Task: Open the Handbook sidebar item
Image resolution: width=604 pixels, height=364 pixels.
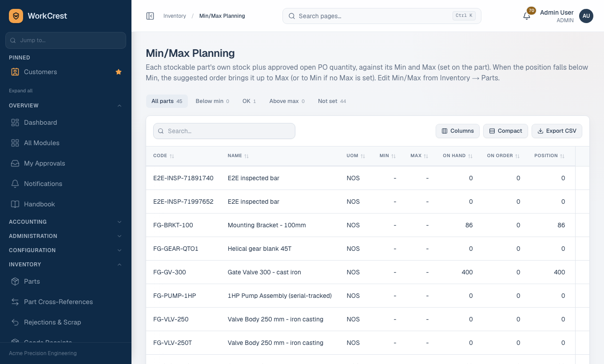Action: point(66,204)
